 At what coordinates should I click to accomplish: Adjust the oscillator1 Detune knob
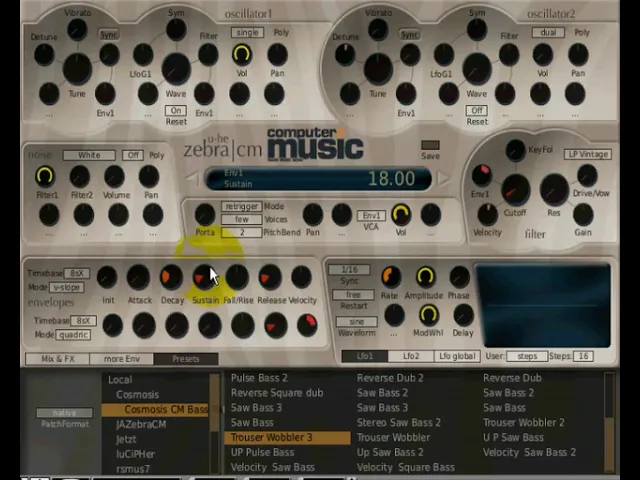[44, 55]
